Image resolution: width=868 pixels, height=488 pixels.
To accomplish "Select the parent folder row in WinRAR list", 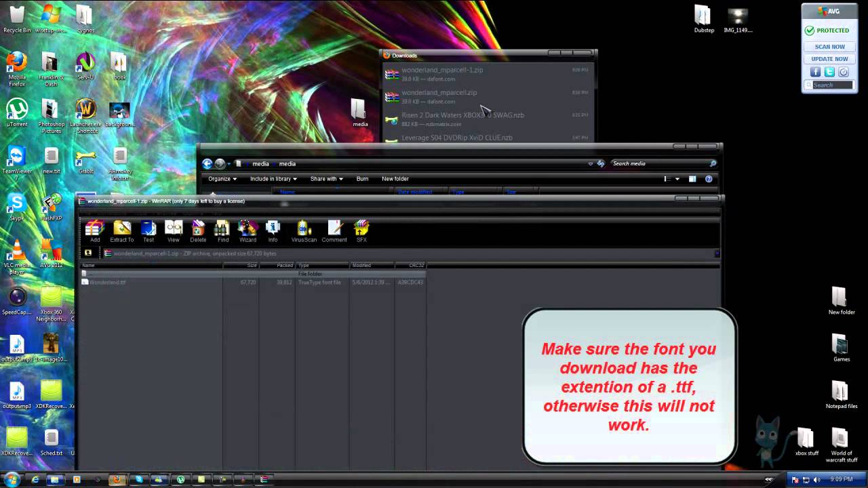I will click(x=254, y=274).
